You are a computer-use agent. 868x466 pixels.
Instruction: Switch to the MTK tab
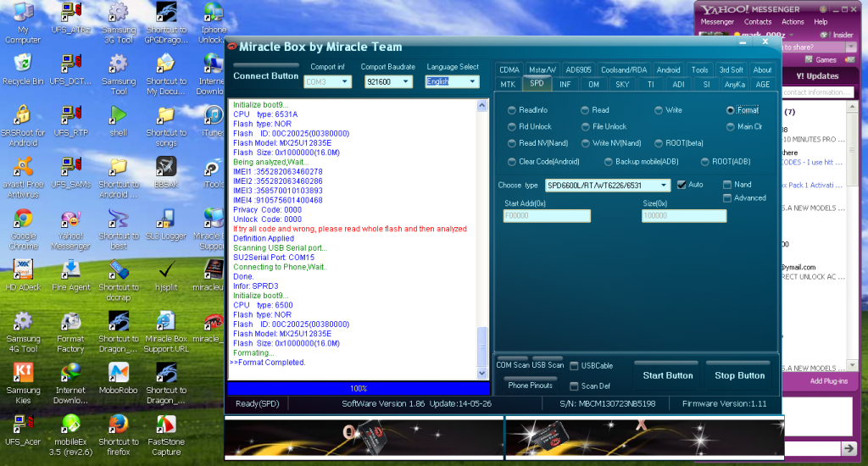coord(508,84)
